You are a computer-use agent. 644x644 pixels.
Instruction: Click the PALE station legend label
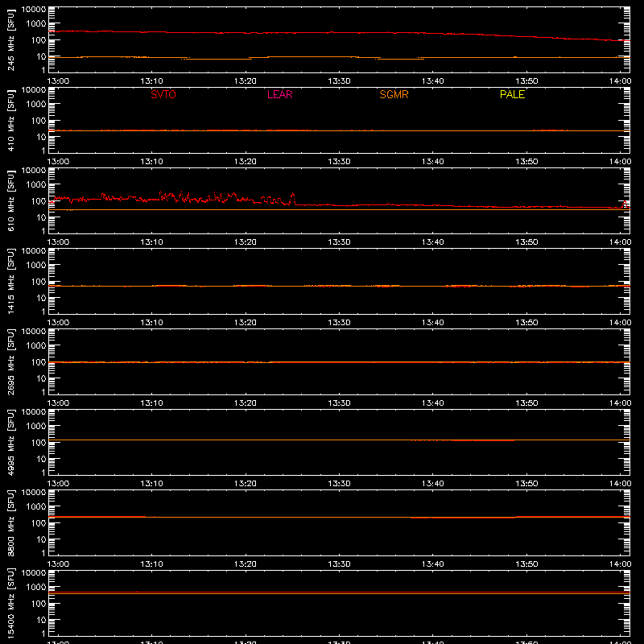512,94
